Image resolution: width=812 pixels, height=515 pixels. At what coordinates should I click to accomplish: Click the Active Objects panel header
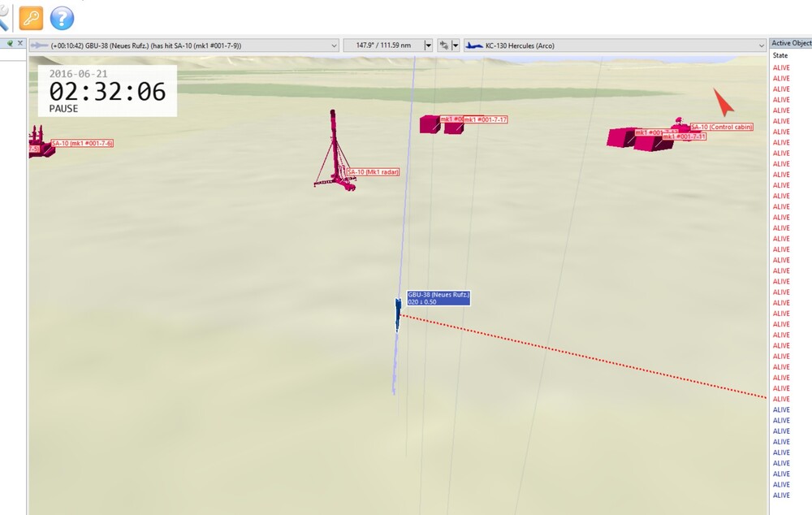coord(791,43)
